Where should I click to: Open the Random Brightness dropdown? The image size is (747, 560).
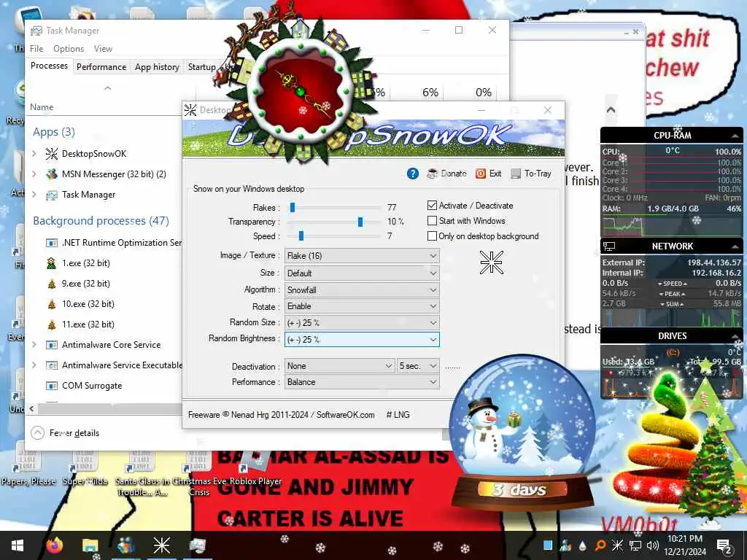362,340
